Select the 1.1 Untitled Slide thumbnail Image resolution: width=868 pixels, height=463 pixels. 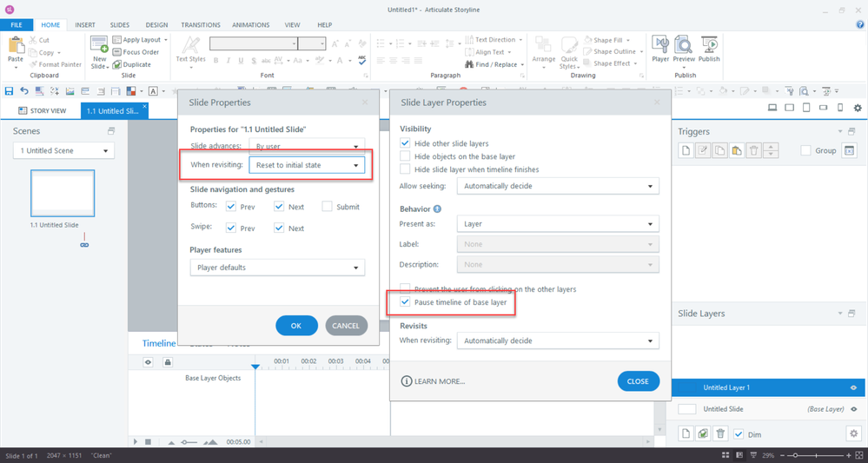pyautogui.click(x=63, y=193)
